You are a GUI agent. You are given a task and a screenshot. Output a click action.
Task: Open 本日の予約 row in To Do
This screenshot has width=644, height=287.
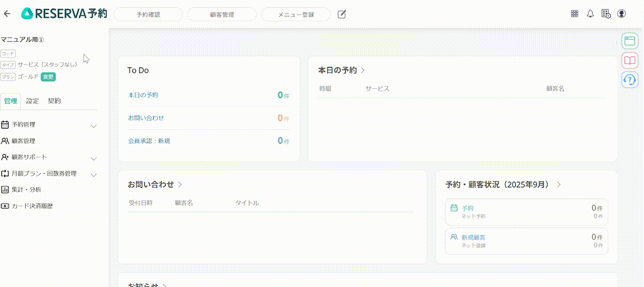point(209,95)
